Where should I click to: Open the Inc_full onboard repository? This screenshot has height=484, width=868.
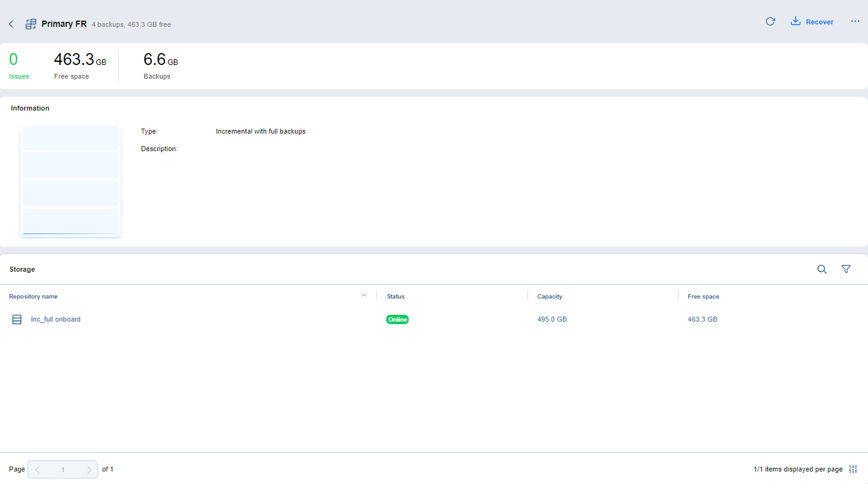pyautogui.click(x=56, y=319)
